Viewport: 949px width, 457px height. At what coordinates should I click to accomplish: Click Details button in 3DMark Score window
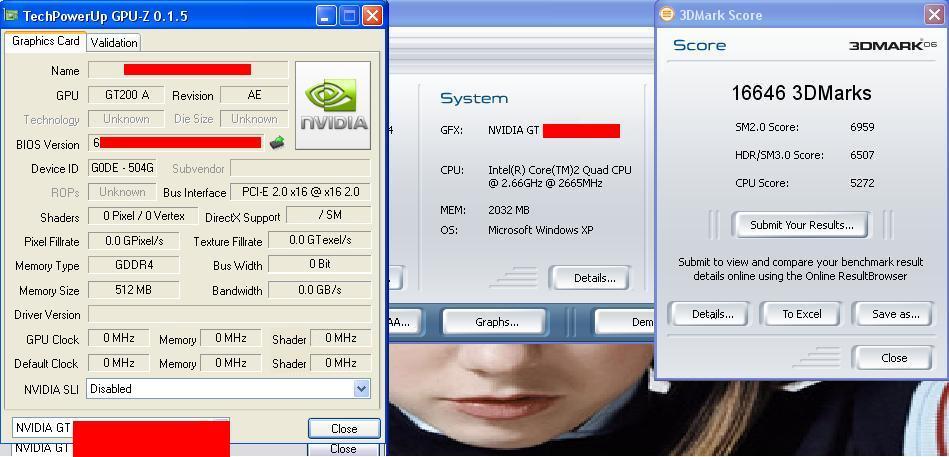tap(713, 314)
